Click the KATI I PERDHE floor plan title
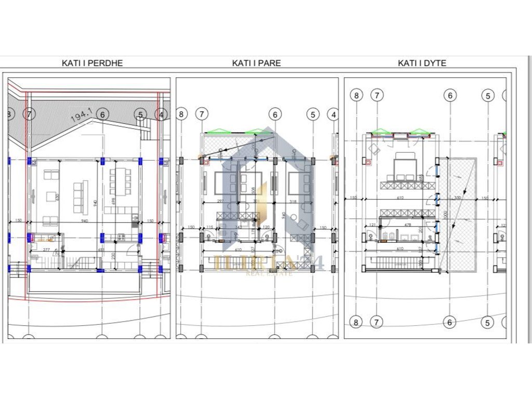This screenshot has height=399, width=532. click(92, 63)
